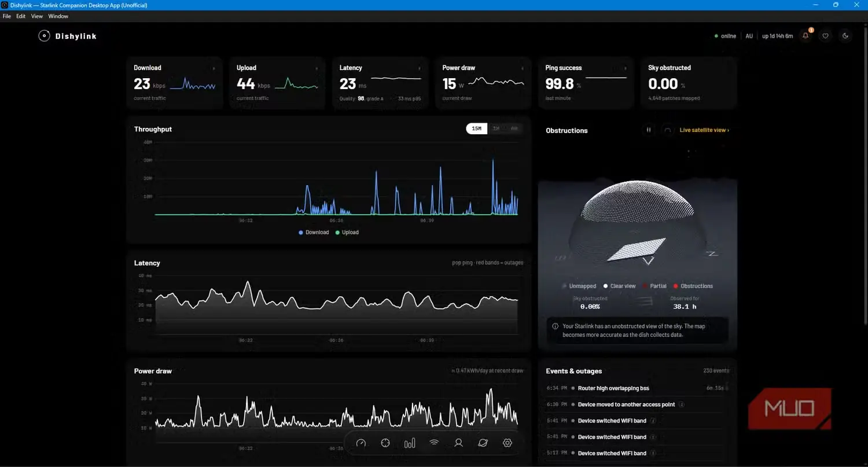Click the 'online' status indicator
Image resolution: width=868 pixels, height=467 pixels.
click(726, 36)
